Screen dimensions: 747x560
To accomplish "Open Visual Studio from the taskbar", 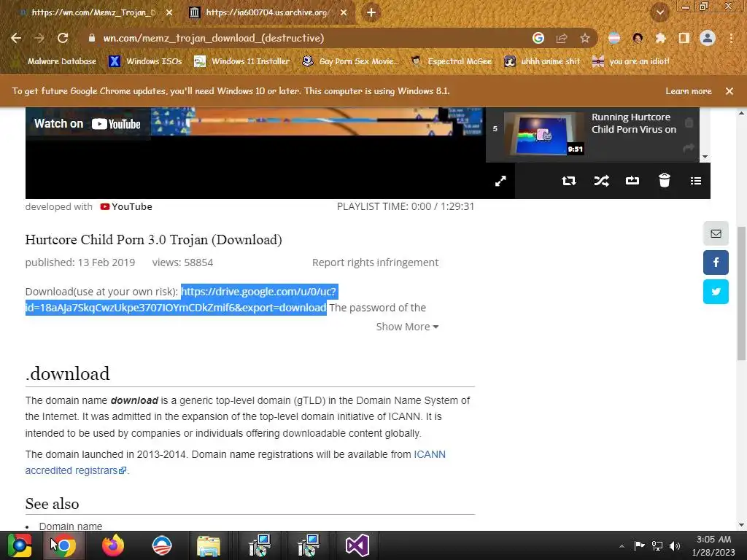I will [357, 545].
